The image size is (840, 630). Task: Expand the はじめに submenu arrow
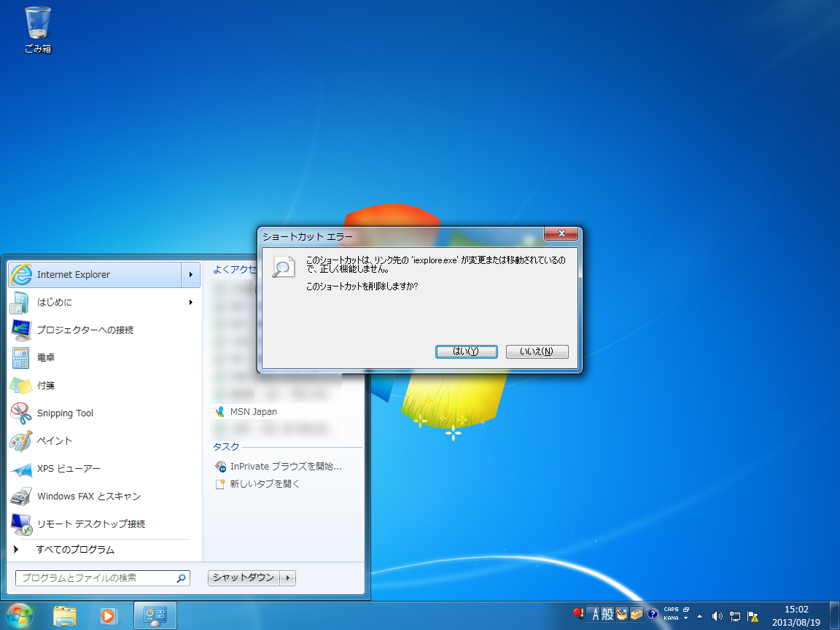point(191,303)
